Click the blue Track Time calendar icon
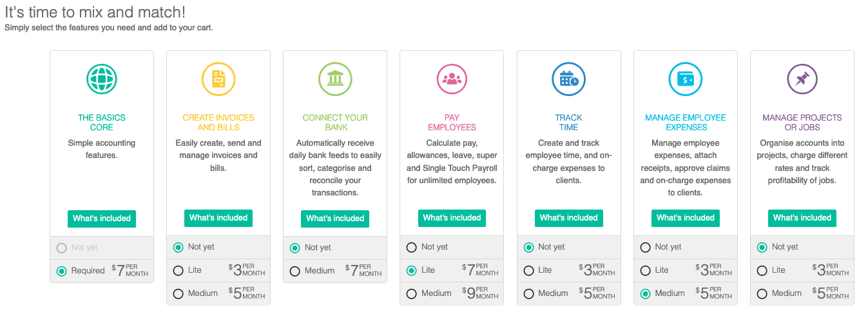 [x=569, y=79]
